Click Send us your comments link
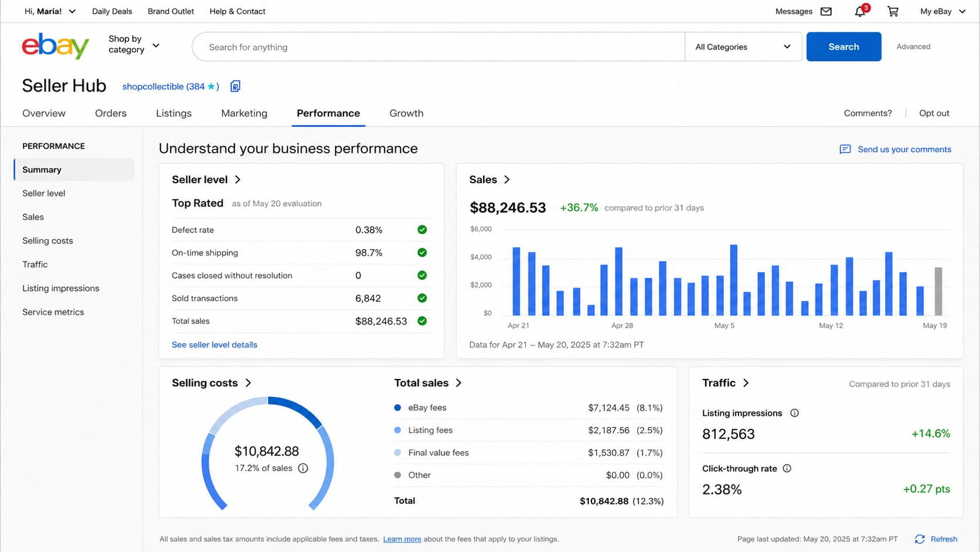980x552 pixels. [x=904, y=149]
